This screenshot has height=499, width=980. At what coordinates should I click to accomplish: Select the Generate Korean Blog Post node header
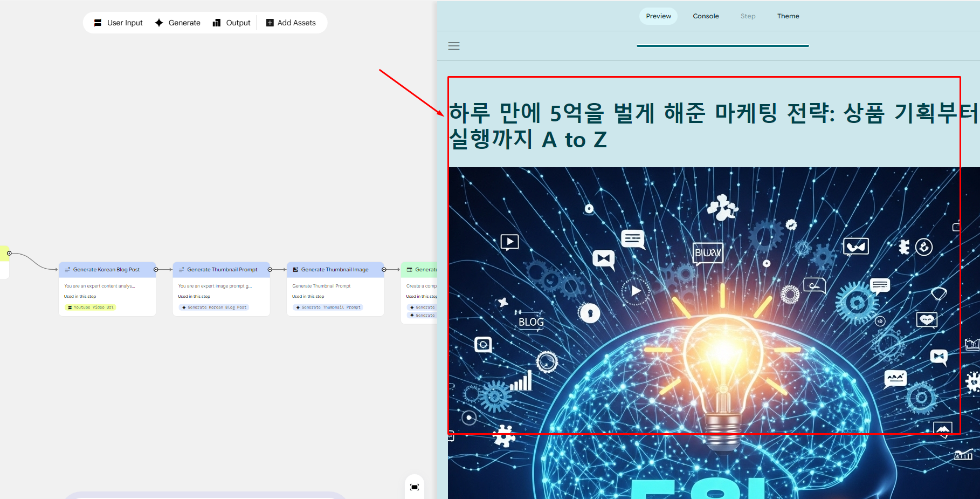[x=107, y=270]
